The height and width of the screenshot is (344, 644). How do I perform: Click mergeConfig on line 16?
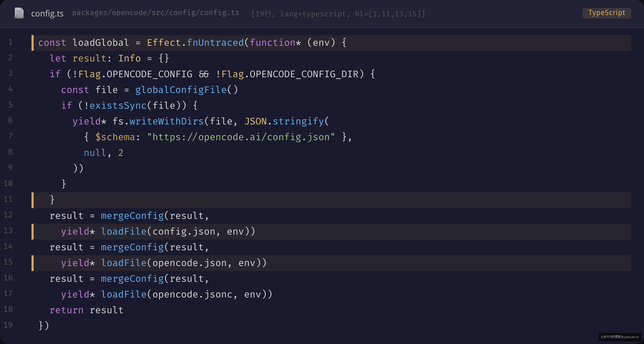(x=132, y=279)
